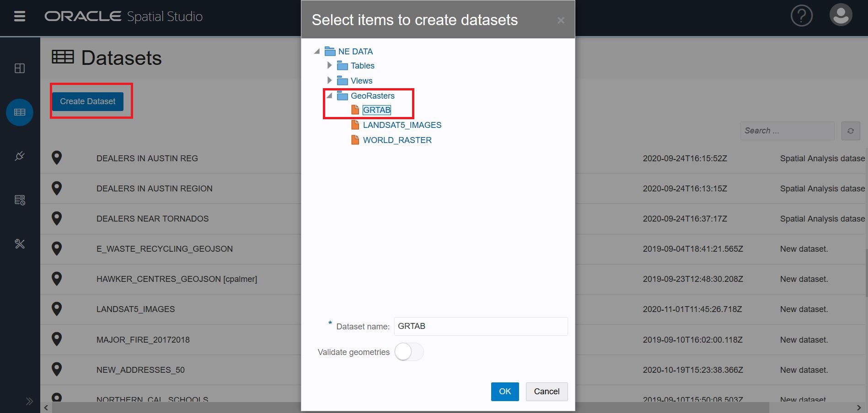Image resolution: width=868 pixels, height=413 pixels.
Task: Collapse the NE DATA connection node
Action: [x=317, y=52]
